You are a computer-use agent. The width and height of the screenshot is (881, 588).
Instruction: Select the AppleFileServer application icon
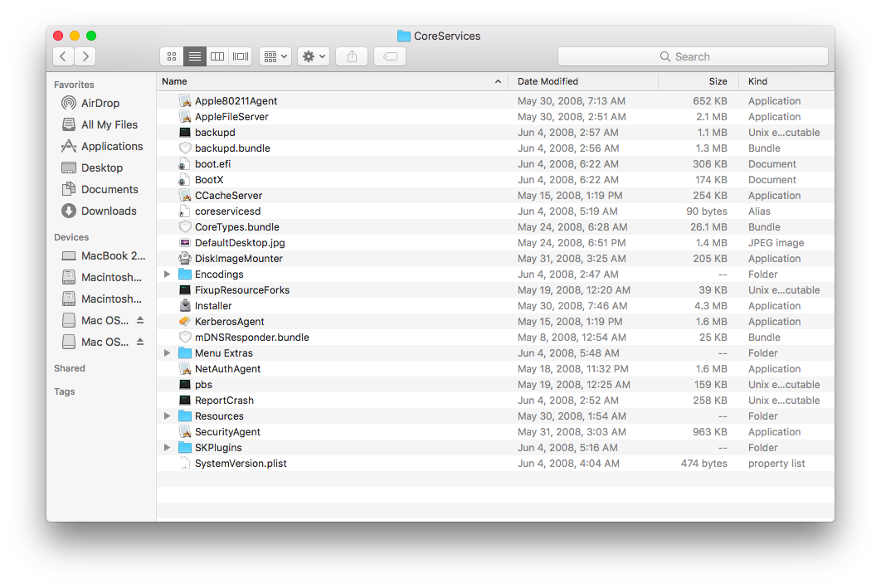click(185, 117)
